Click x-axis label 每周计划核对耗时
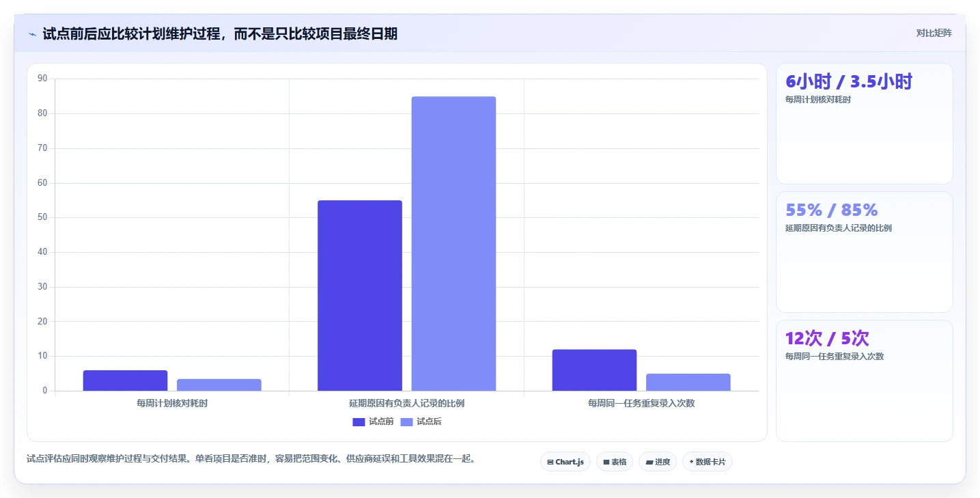Screen dimensions: 980x498 [172, 403]
